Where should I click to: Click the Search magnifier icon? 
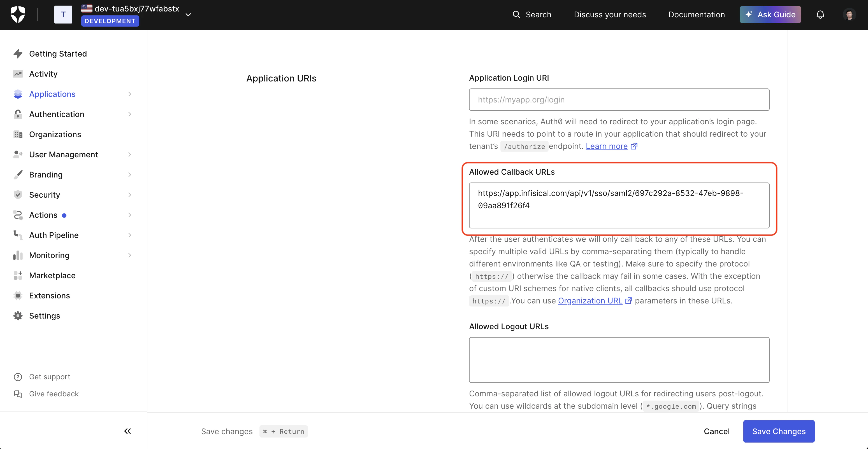(516, 15)
